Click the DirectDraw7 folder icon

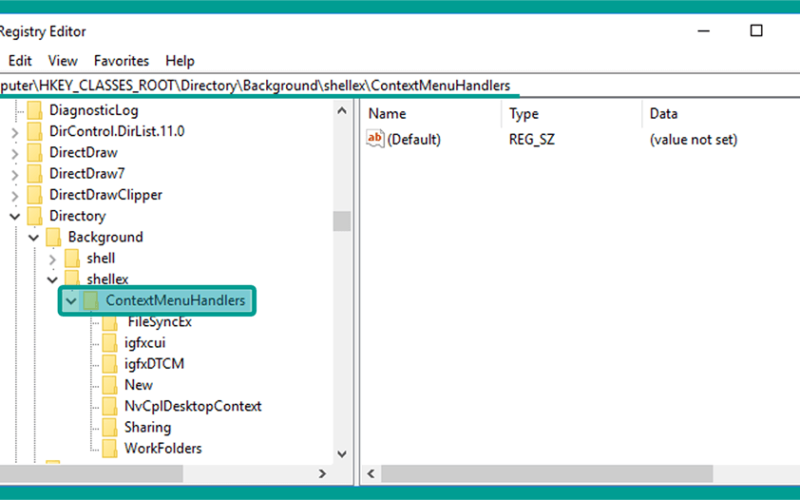(35, 173)
